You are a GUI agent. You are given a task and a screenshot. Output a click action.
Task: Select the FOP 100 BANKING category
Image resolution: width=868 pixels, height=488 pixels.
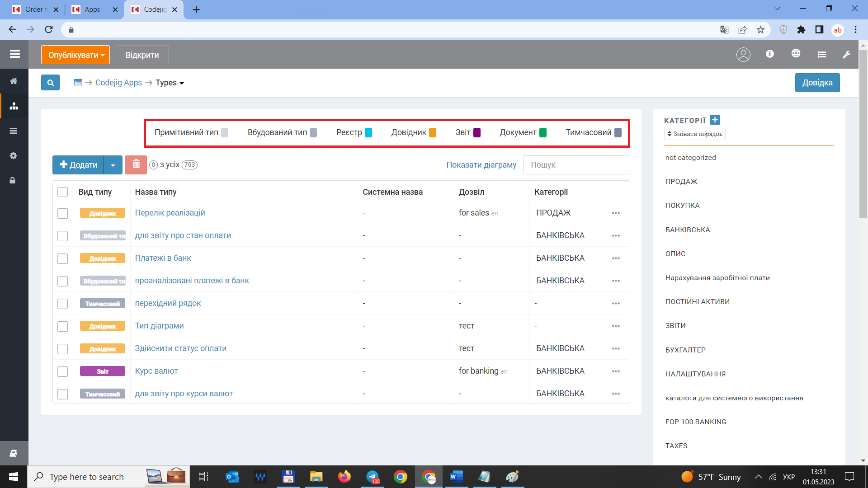coord(696,422)
